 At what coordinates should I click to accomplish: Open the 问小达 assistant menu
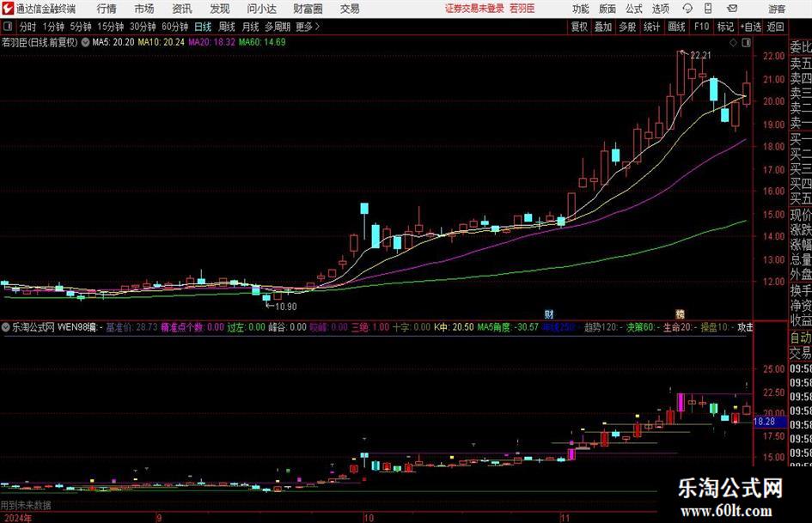coord(261,9)
